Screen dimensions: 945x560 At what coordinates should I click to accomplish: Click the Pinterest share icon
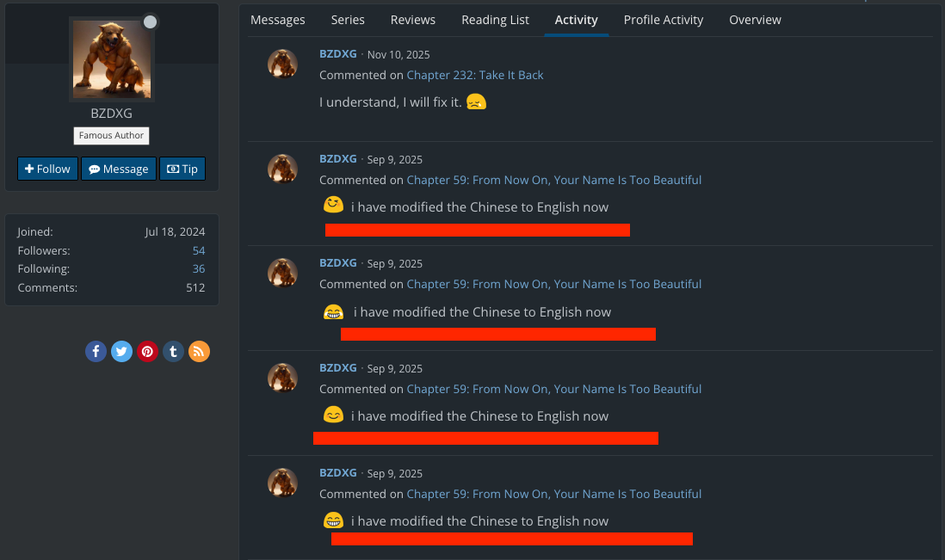[x=147, y=351]
